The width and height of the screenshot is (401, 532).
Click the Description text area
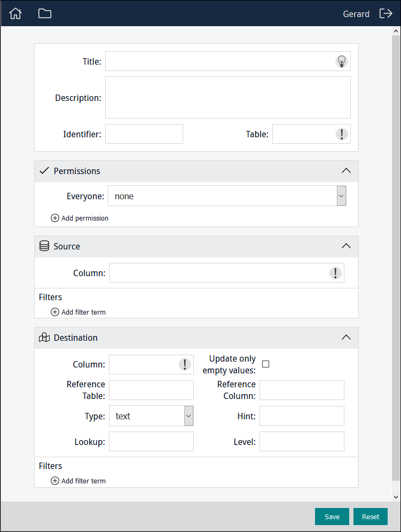tap(227, 97)
